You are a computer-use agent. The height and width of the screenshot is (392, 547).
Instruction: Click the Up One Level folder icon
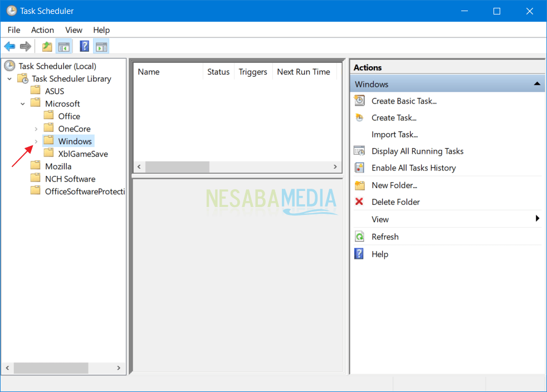[x=47, y=46]
